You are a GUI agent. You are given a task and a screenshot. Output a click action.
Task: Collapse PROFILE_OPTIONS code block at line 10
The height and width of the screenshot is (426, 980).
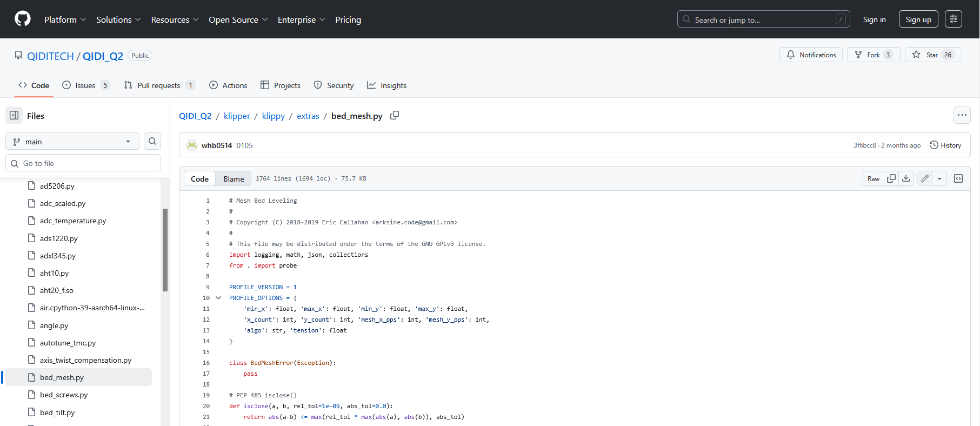coord(218,298)
